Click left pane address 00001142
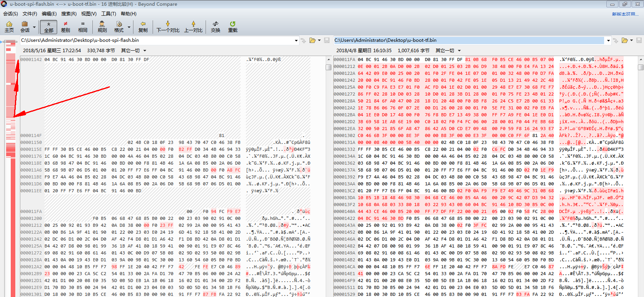Screen dimensions: 644x297 pos(31,59)
